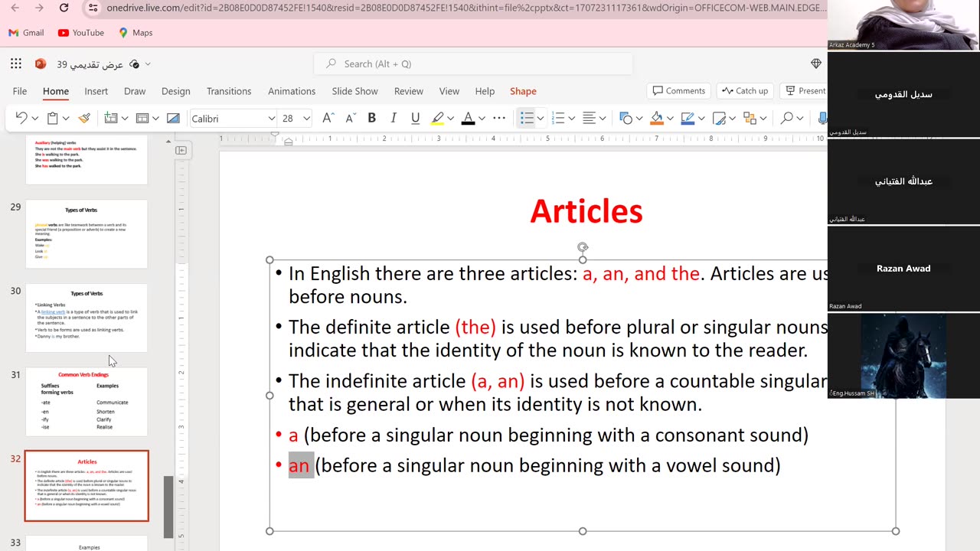This screenshot has height=551, width=980.
Task: Click the Decrease Font Size icon
Action: (351, 119)
